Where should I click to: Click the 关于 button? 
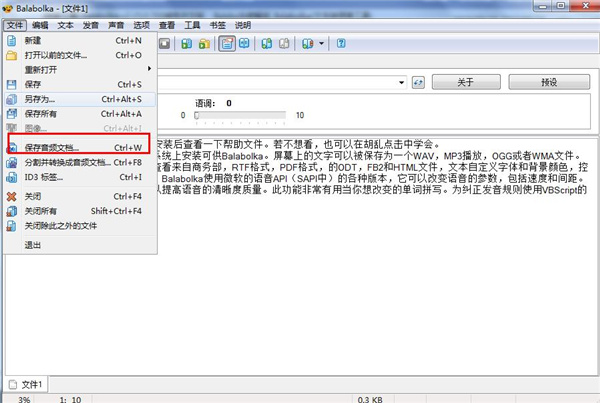tap(464, 81)
